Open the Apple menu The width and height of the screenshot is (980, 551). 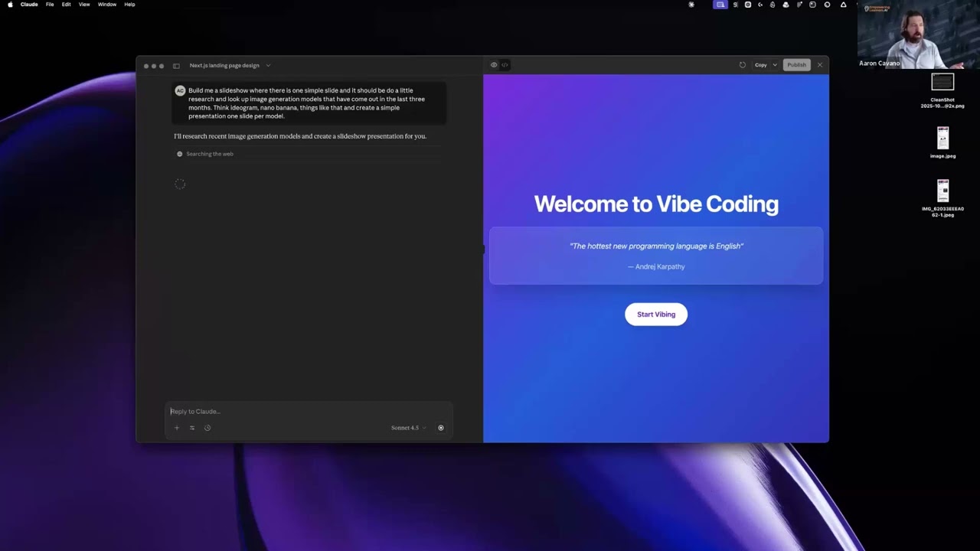[10, 5]
